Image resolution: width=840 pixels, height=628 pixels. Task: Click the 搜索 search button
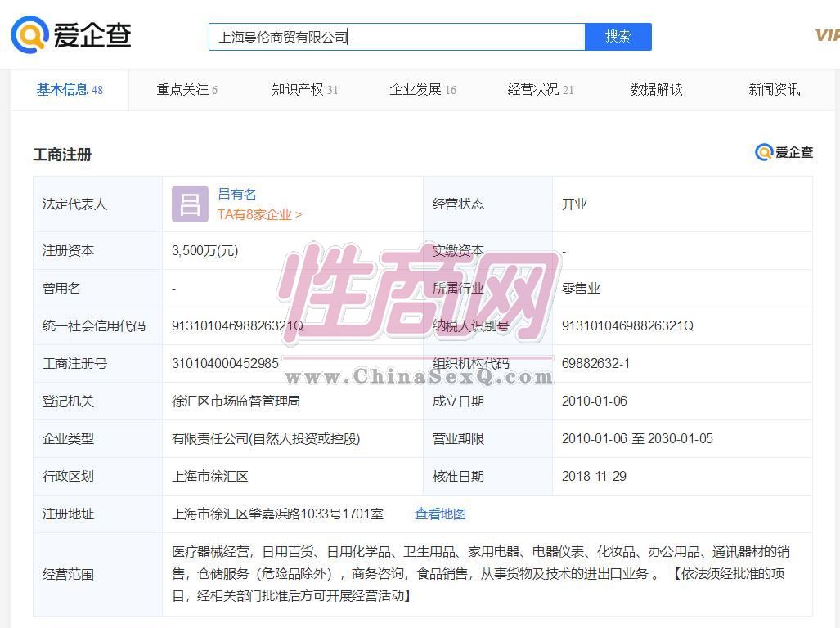click(618, 37)
